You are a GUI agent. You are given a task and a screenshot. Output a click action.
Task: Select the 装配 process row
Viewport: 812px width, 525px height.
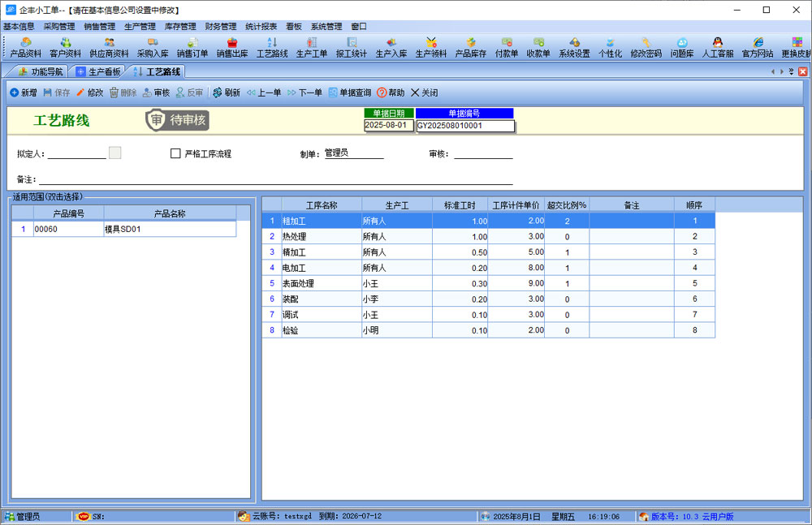pyautogui.click(x=488, y=299)
